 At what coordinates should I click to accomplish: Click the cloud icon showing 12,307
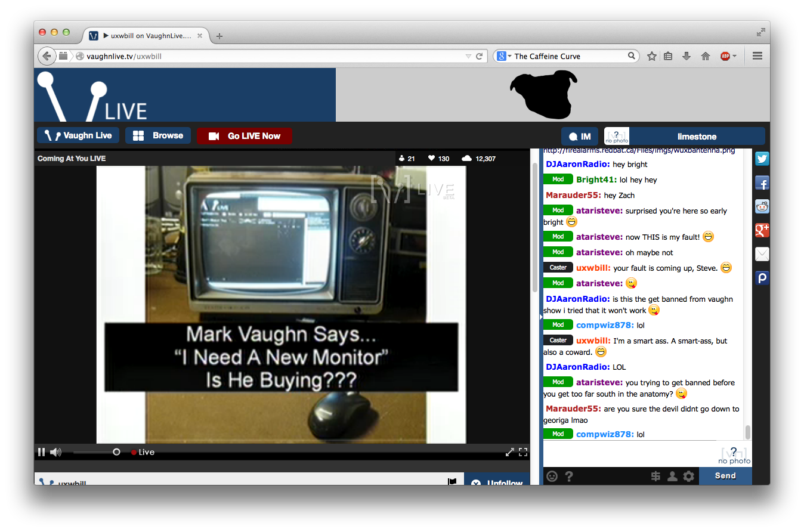click(466, 159)
